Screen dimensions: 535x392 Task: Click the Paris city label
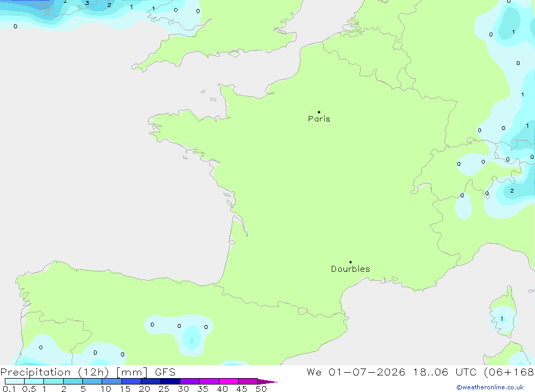click(319, 119)
